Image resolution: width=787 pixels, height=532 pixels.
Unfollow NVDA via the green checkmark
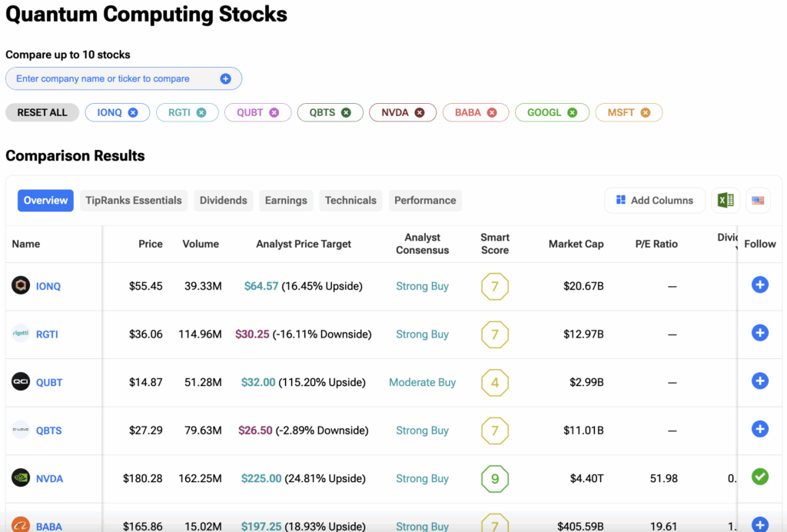pos(759,477)
